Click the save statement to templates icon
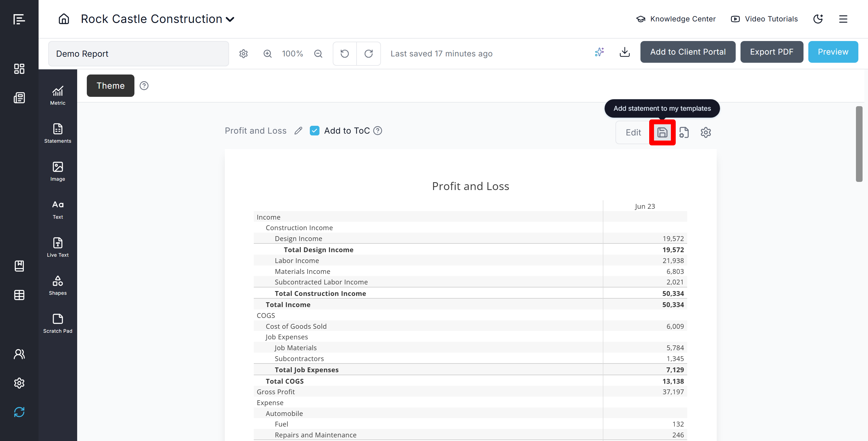 point(662,132)
